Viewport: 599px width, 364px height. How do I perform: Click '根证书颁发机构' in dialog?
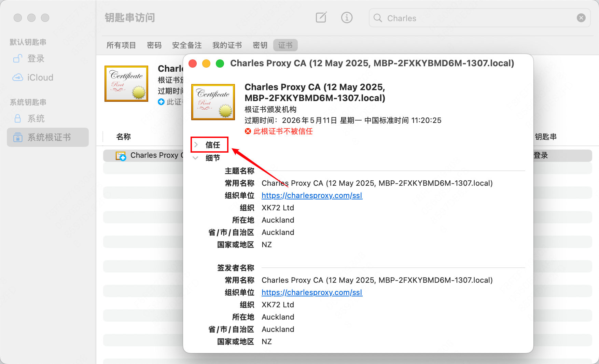(x=270, y=109)
